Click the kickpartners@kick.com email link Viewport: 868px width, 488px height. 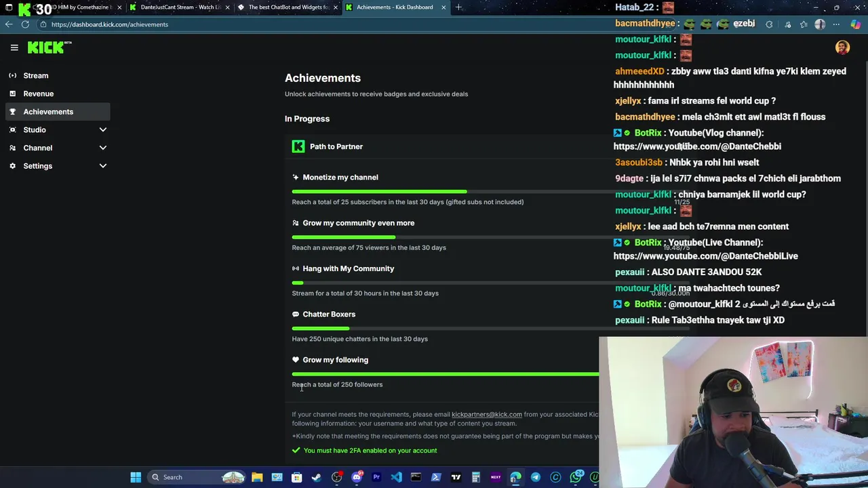pyautogui.click(x=487, y=414)
